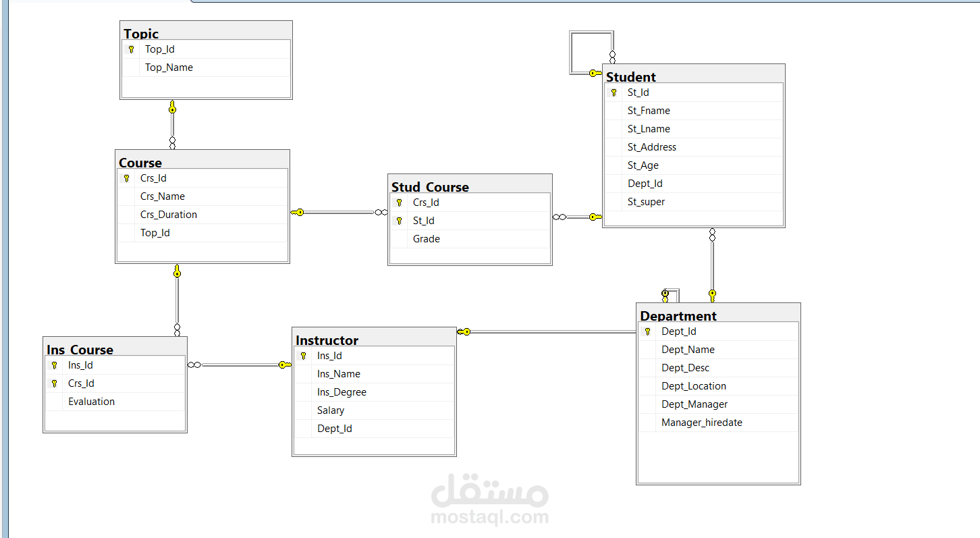The width and height of the screenshot is (980, 538).
Task: Select the Topic table title bar
Action: [206, 31]
